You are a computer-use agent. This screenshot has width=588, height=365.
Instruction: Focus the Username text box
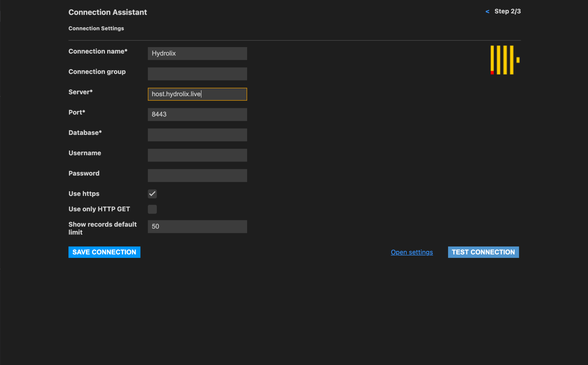197,155
